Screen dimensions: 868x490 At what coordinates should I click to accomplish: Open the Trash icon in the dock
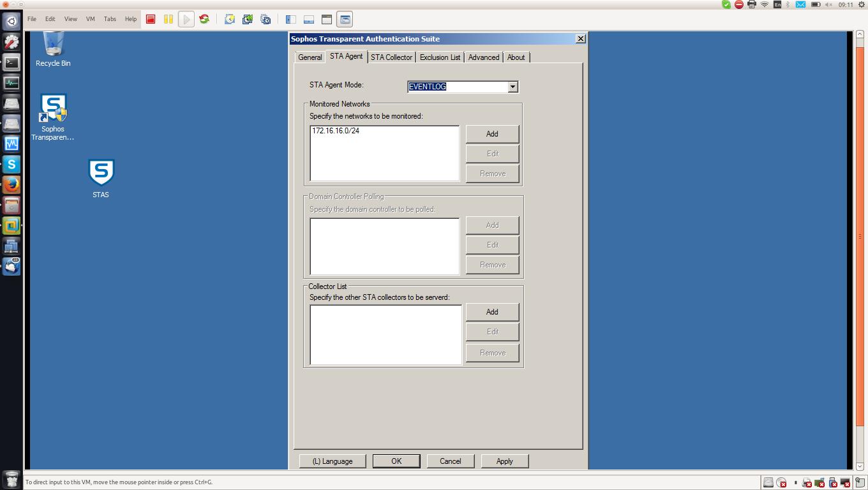(x=11, y=479)
